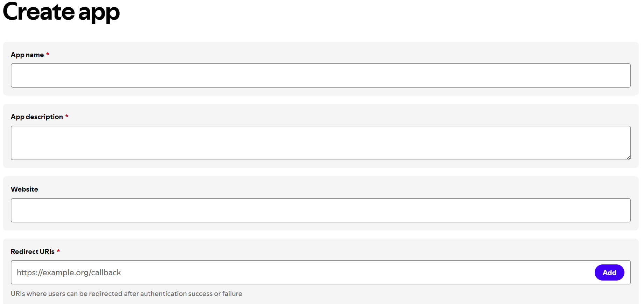Click the required asterisk beside Redirect URIs
This screenshot has width=644, height=304.
point(58,251)
